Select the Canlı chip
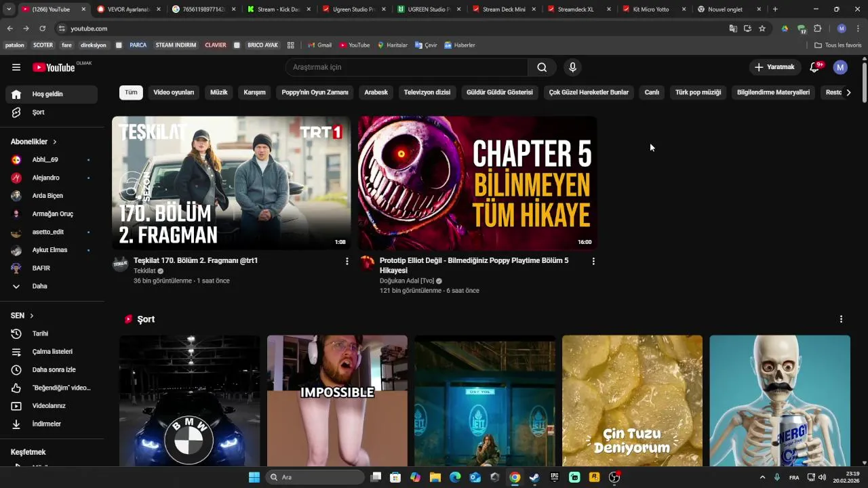 652,92
